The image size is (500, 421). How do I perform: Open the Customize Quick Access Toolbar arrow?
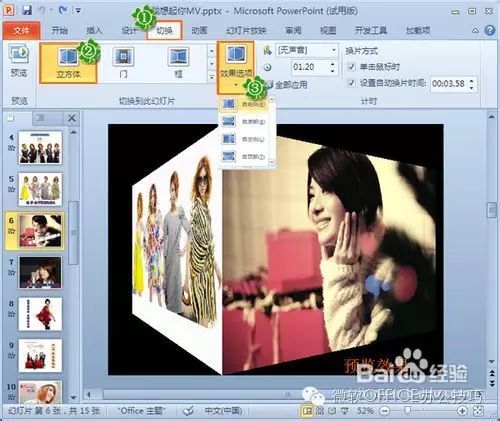click(78, 11)
